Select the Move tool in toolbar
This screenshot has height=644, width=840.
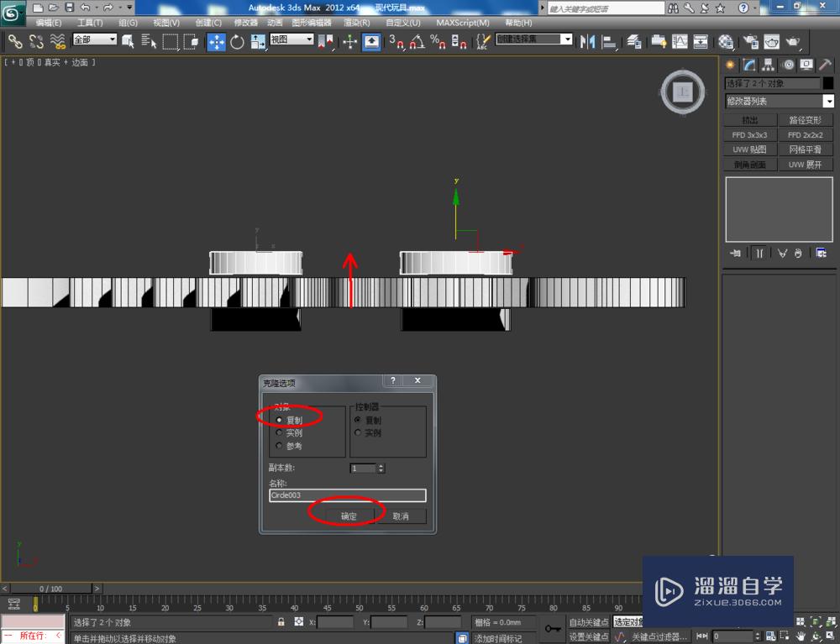[x=217, y=41]
